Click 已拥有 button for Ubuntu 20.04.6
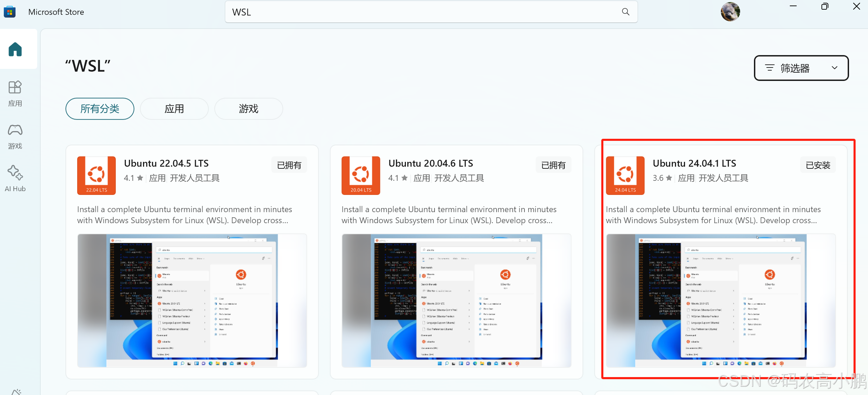The width and height of the screenshot is (868, 395). [x=553, y=165]
